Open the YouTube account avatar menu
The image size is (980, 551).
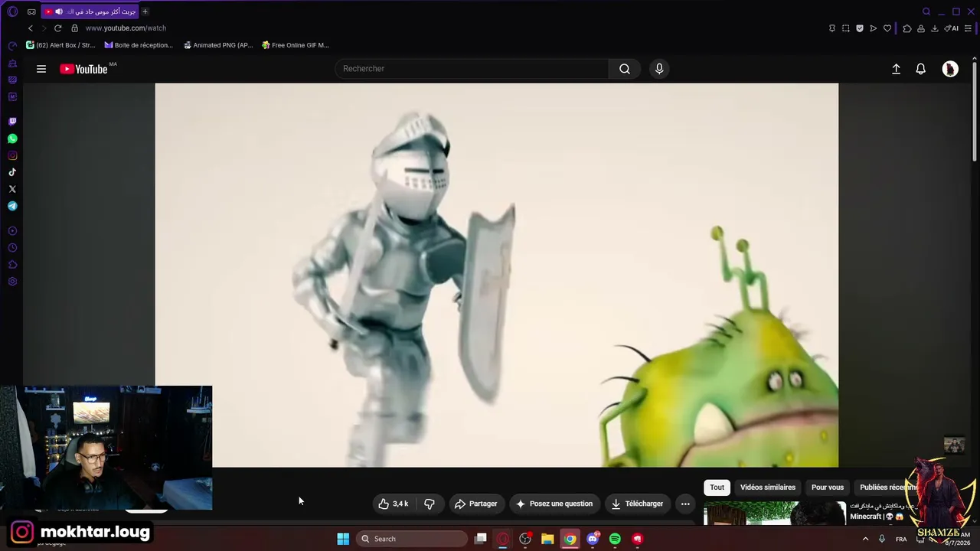point(950,69)
